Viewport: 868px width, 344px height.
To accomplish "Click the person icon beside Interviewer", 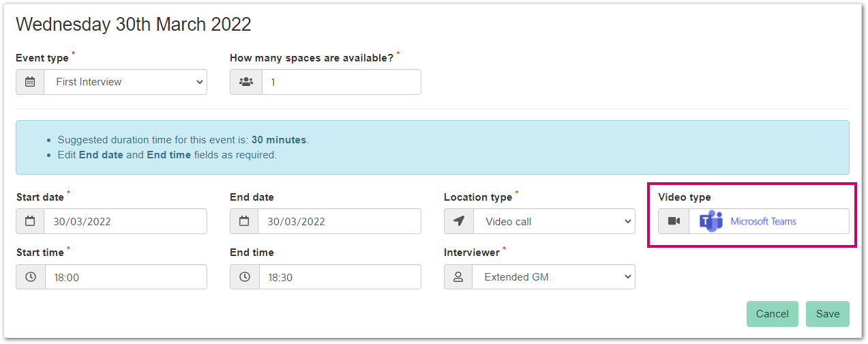I will tap(458, 277).
